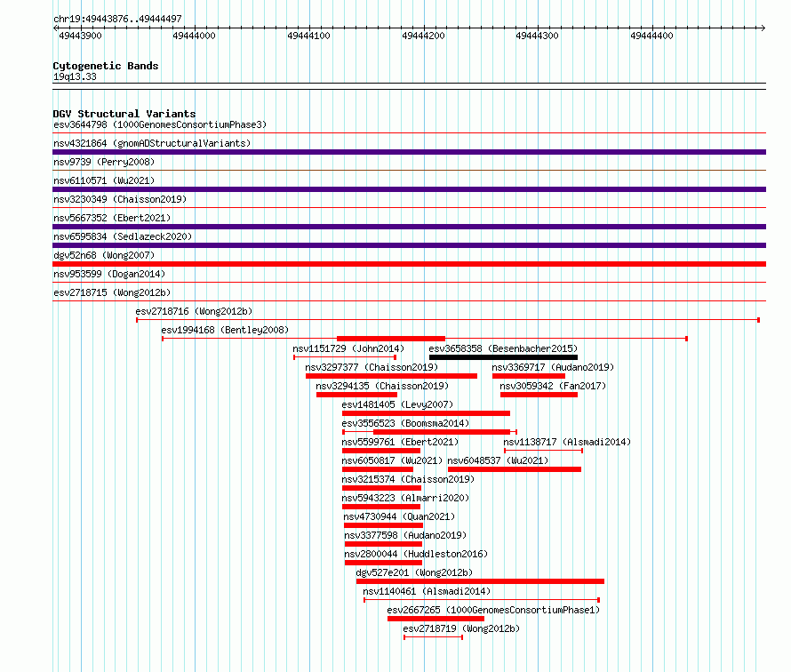The image size is (791, 672).
Task: Click the nsv3059342 (Fan2017) red bar
Action: click(539, 395)
